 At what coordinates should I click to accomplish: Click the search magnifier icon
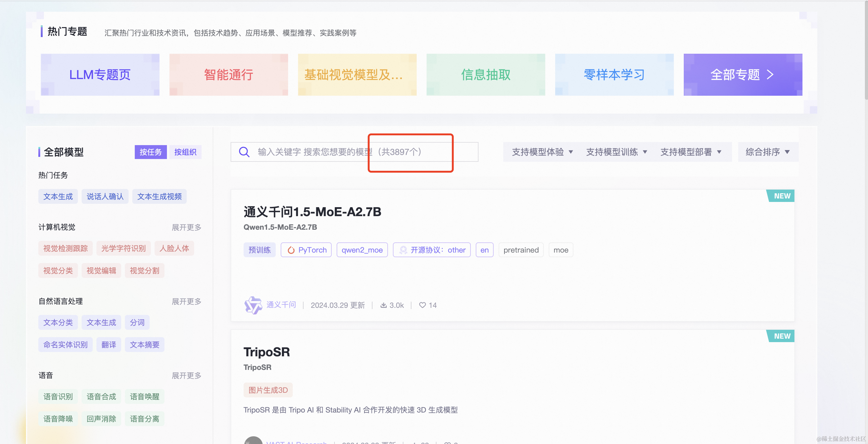244,152
